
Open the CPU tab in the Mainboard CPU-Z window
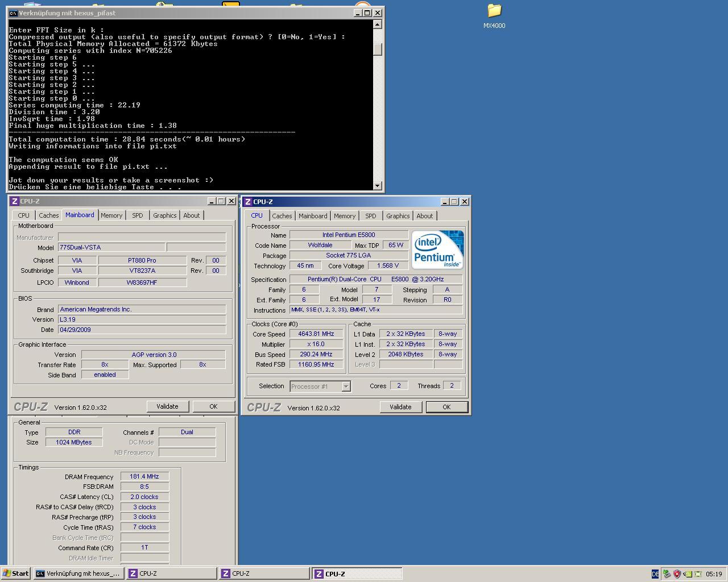tap(23, 215)
